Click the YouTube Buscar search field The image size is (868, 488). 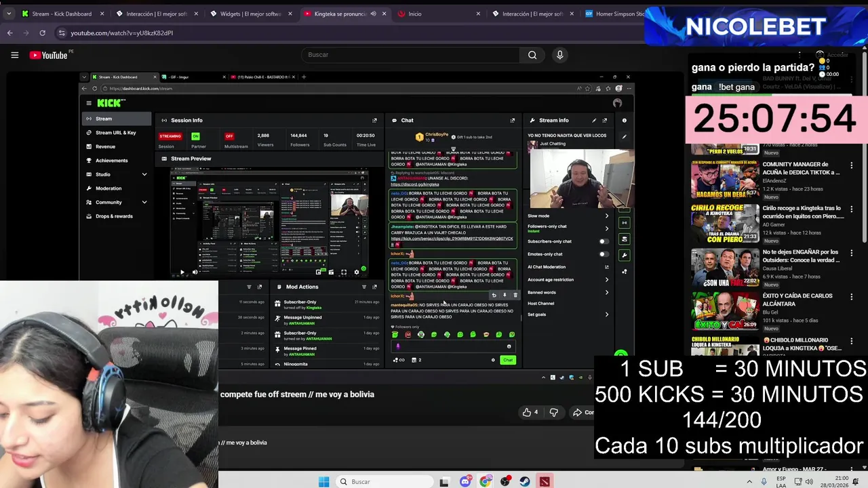point(410,55)
